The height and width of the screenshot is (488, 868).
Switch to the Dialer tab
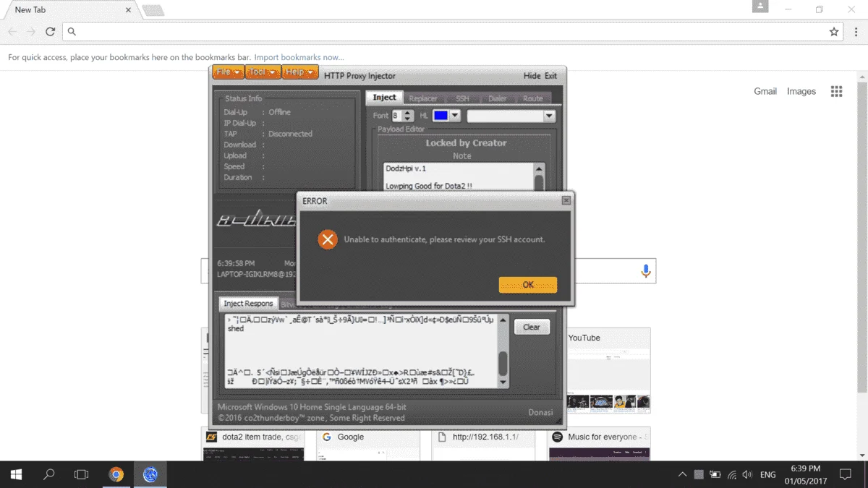(498, 98)
